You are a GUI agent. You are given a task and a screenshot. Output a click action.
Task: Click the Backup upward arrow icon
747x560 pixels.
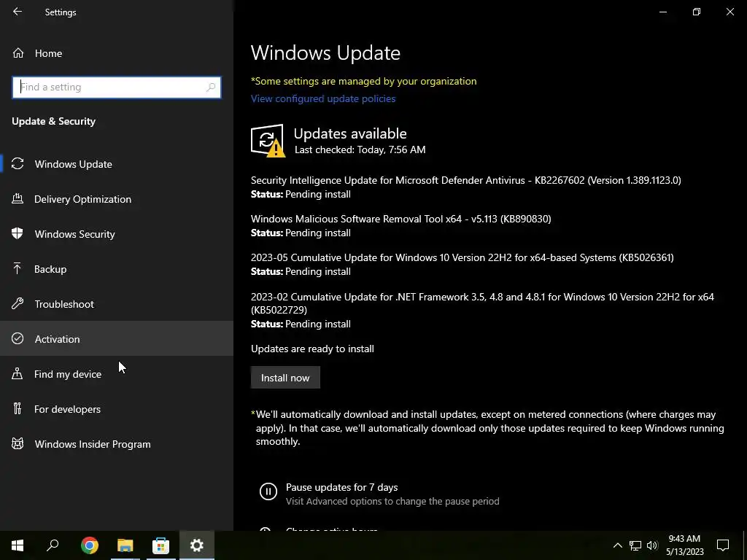pyautogui.click(x=18, y=268)
